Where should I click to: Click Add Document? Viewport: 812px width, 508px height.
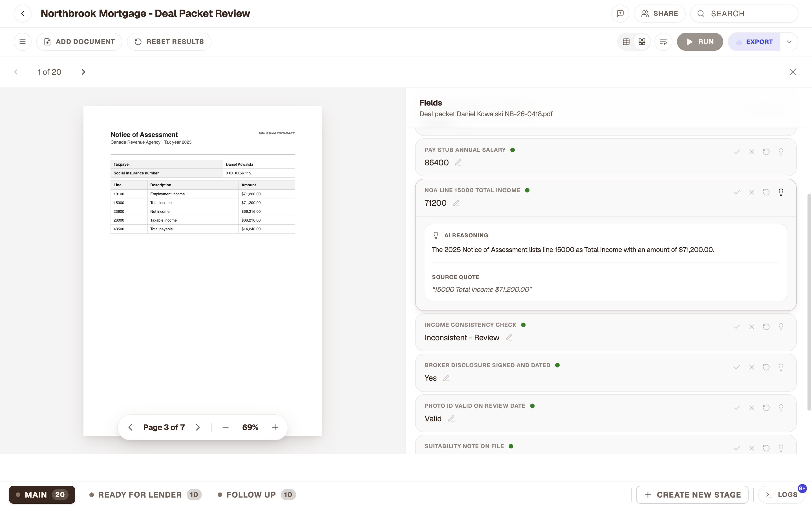point(79,42)
